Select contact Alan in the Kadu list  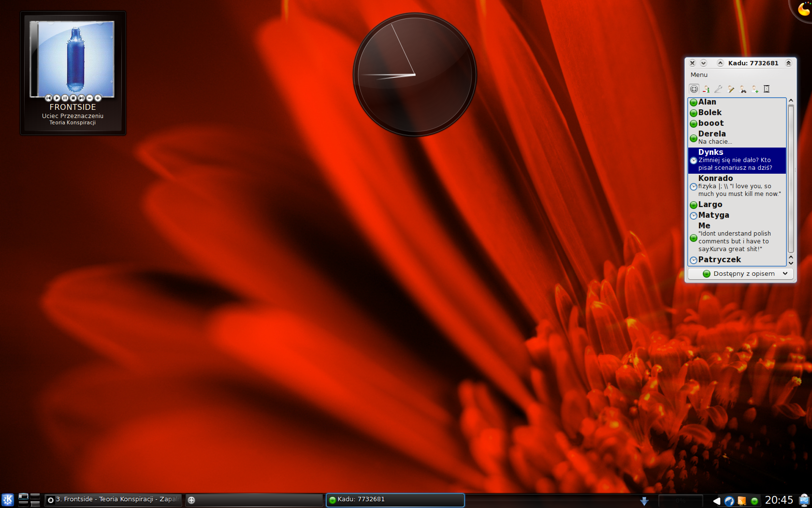(737, 102)
